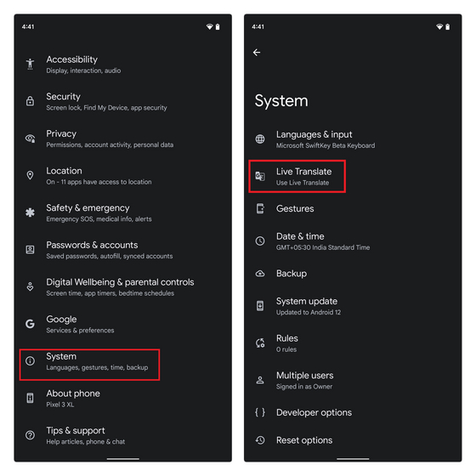Tap the Developer options braces icon
The image size is (476, 476).
(260, 412)
